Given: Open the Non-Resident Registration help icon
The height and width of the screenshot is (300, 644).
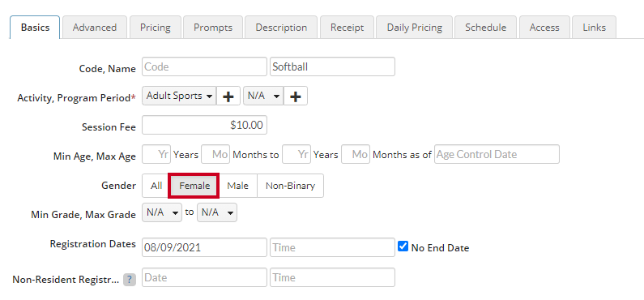Looking at the screenshot, I should tap(130, 280).
